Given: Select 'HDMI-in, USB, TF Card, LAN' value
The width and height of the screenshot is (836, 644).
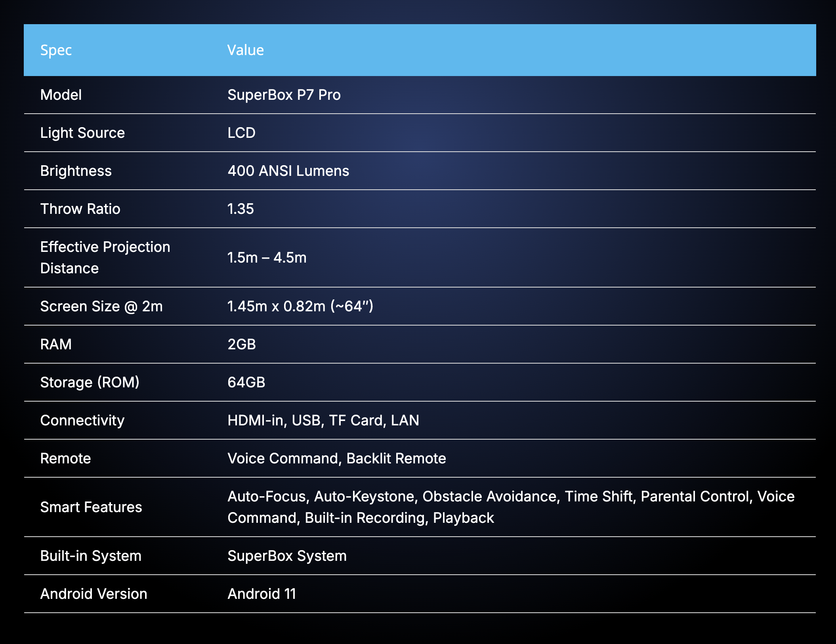Looking at the screenshot, I should tap(323, 421).
